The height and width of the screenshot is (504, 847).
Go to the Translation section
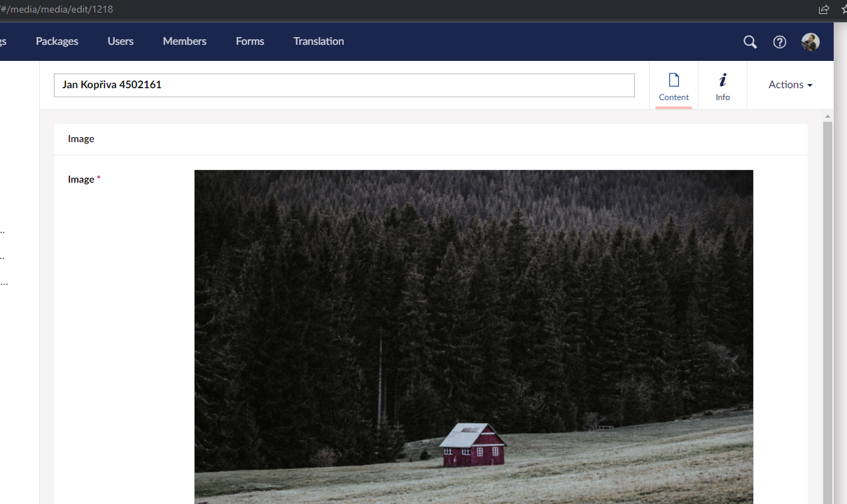[318, 41]
